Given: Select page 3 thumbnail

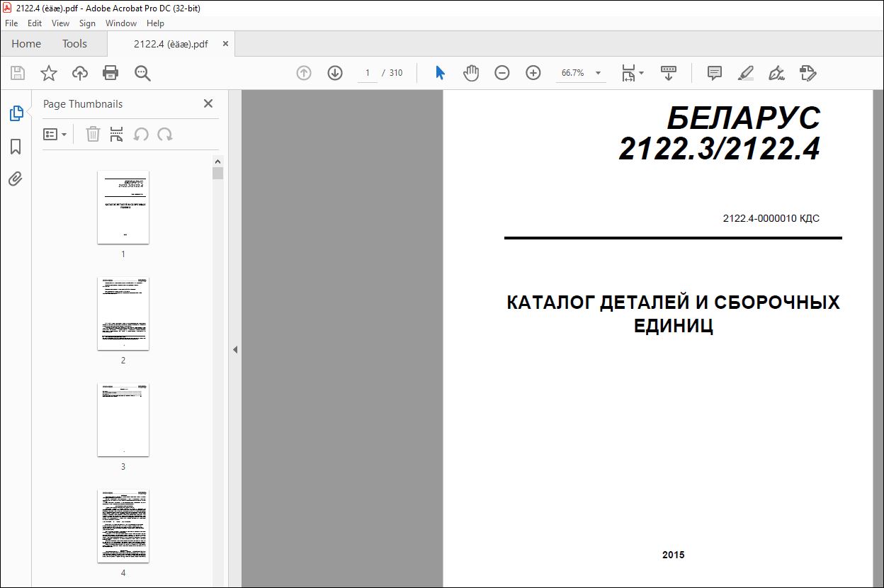Looking at the screenshot, I should coord(123,419).
